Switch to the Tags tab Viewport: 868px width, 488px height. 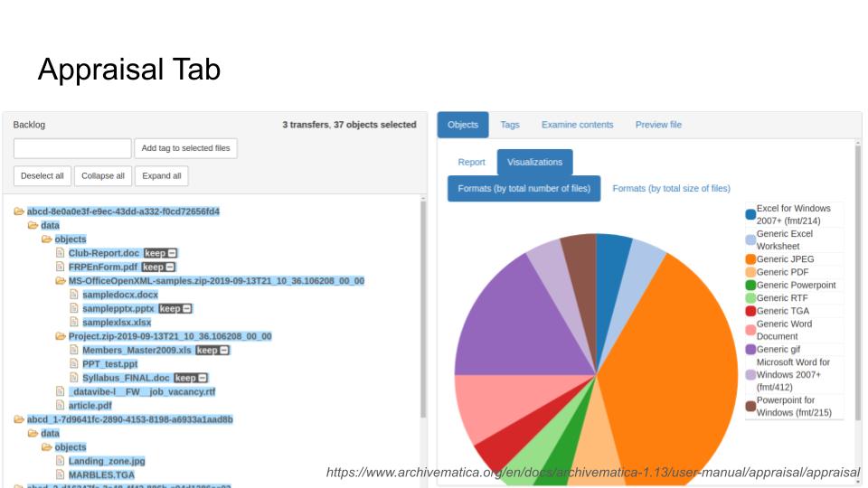510,125
